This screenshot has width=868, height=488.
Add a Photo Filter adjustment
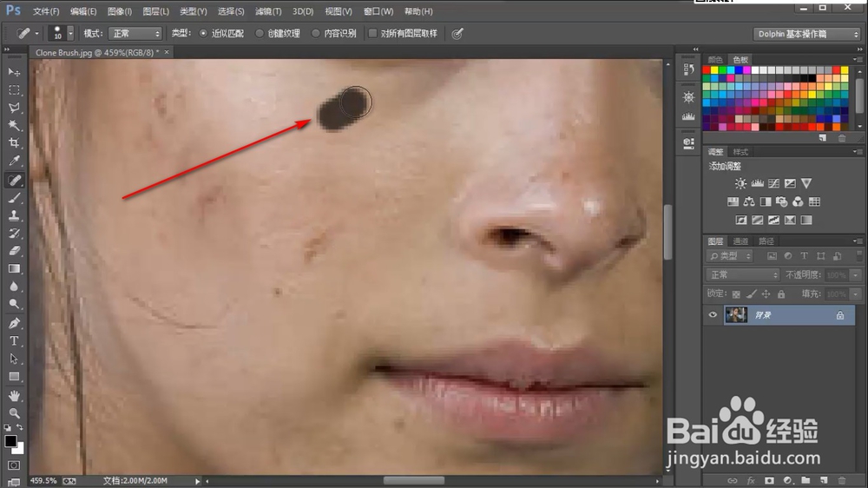pos(782,201)
